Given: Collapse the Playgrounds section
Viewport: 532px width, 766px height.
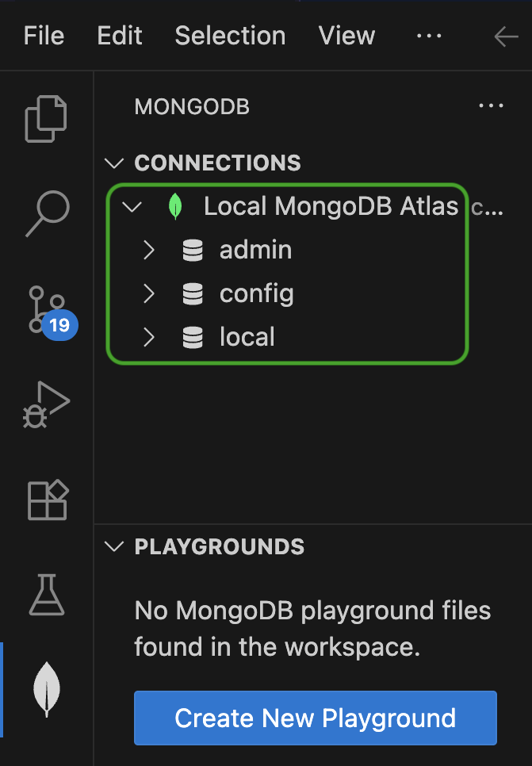Looking at the screenshot, I should tap(115, 546).
